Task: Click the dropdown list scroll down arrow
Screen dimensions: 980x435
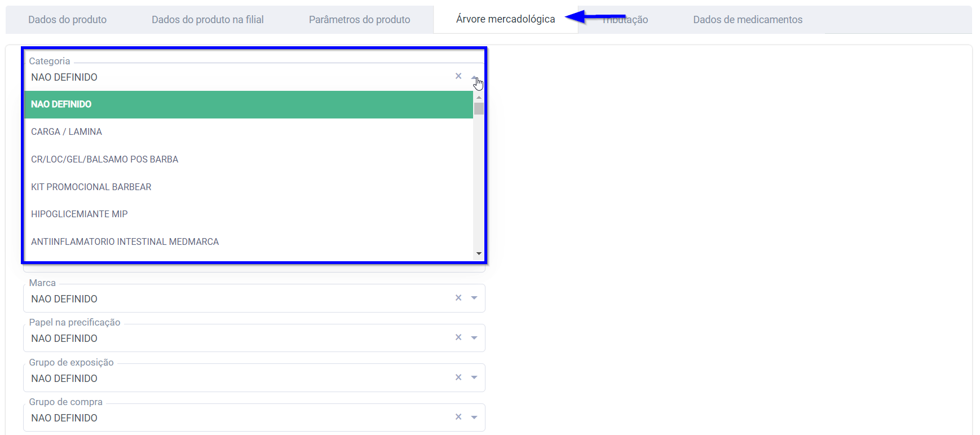Action: click(x=479, y=254)
